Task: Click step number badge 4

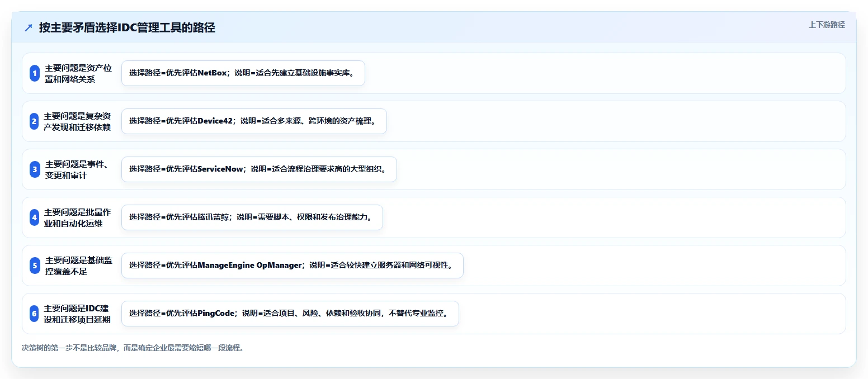Action: pyautogui.click(x=34, y=217)
